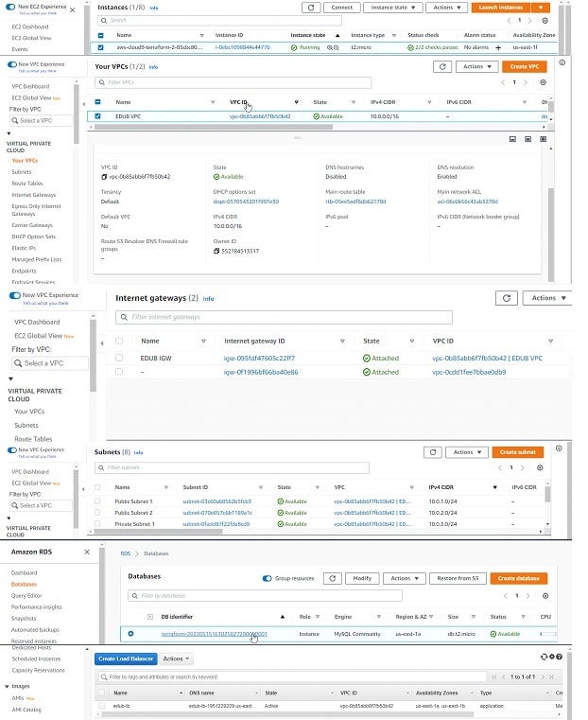Image resolution: width=588 pixels, height=720 pixels.
Task: Click the Filter VPCs search field
Action: (233, 82)
